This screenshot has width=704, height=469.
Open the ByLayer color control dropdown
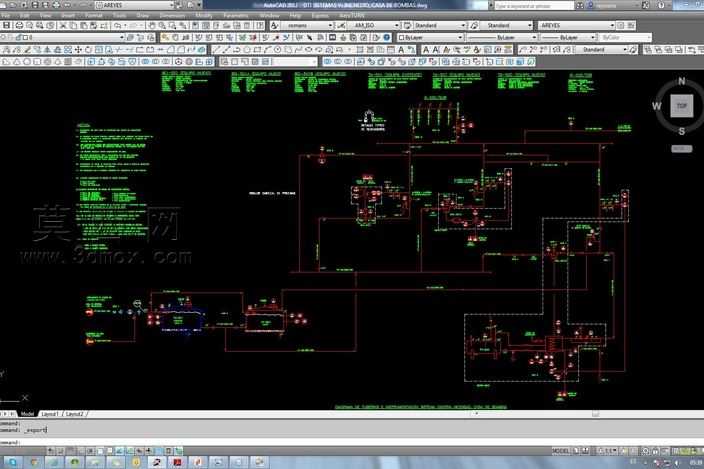click(x=430, y=38)
